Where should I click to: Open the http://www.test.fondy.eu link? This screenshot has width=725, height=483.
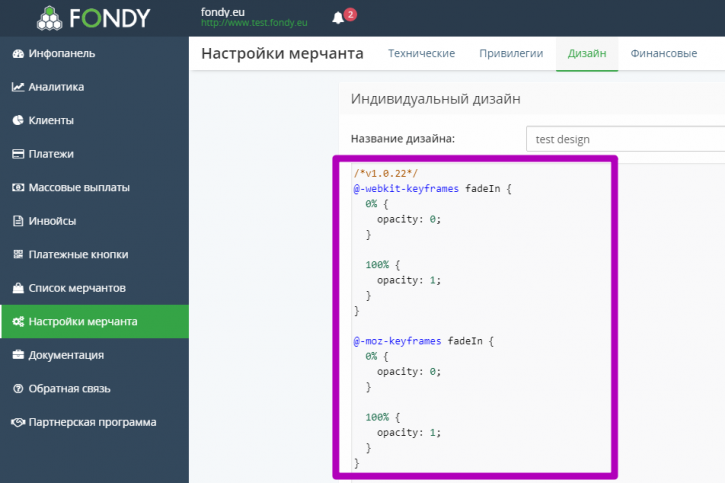coord(254,23)
